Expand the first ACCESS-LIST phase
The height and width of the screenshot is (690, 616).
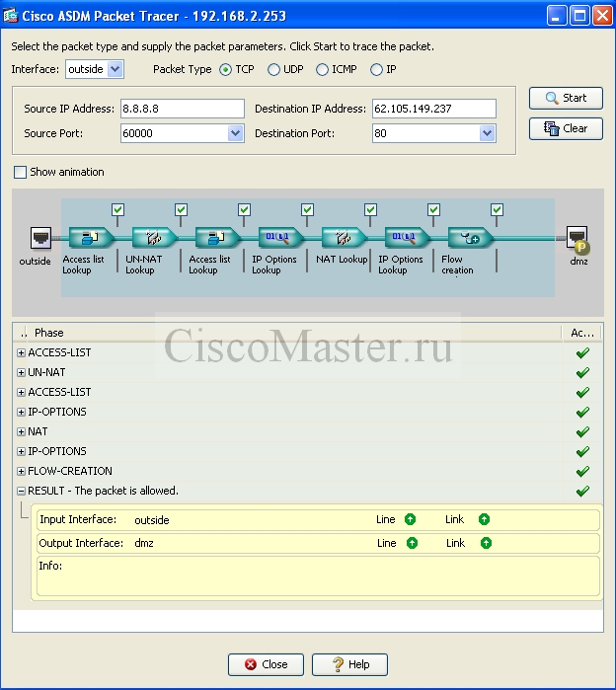pos(21,353)
